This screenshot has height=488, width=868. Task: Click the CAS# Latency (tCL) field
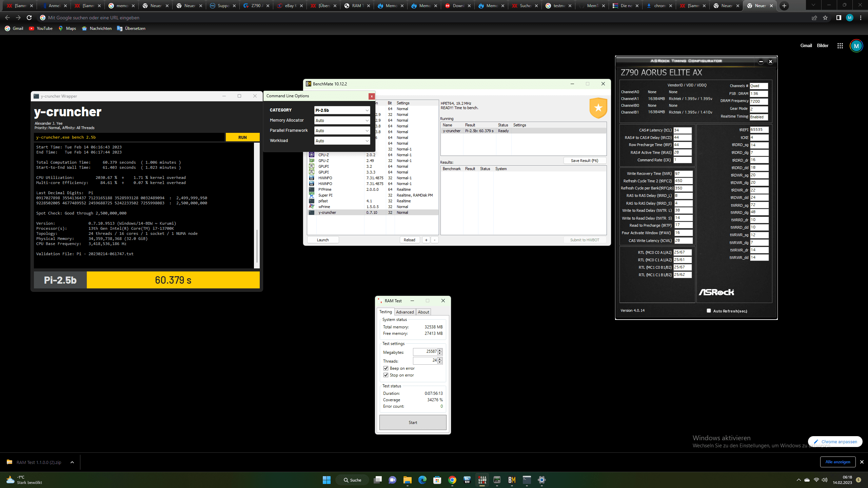pyautogui.click(x=683, y=130)
